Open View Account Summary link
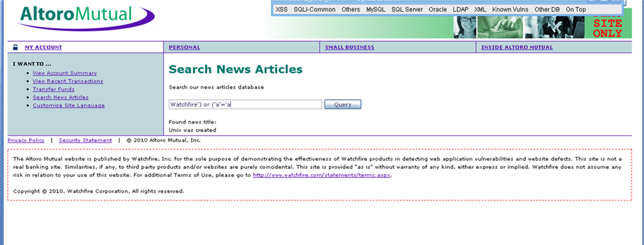This screenshot has height=245, width=644. 65,73
